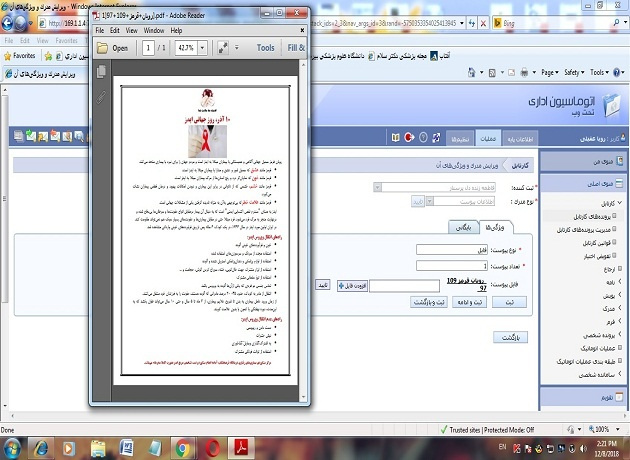
Task: Click the fit-page arrows icon in Reader toolbar
Action: click(223, 47)
